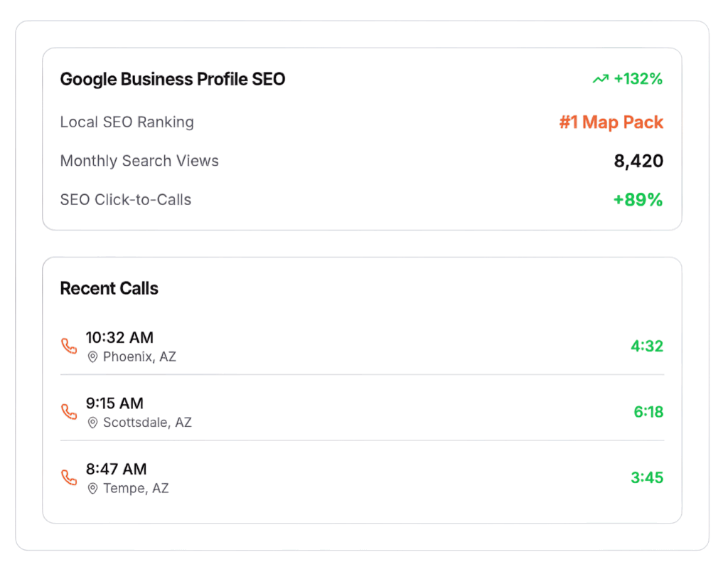The height and width of the screenshot is (577, 728).
Task: Select the 6:18 call duration
Action: pos(648,412)
